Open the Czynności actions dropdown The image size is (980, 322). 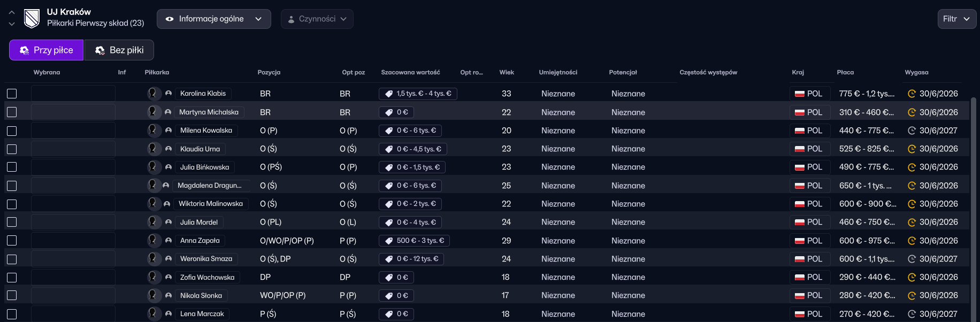click(317, 19)
